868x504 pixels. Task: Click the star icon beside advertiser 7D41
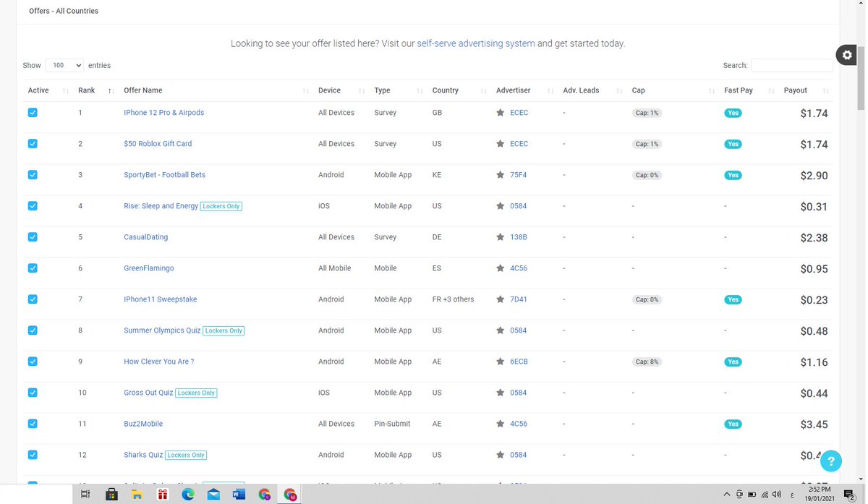[x=501, y=299]
